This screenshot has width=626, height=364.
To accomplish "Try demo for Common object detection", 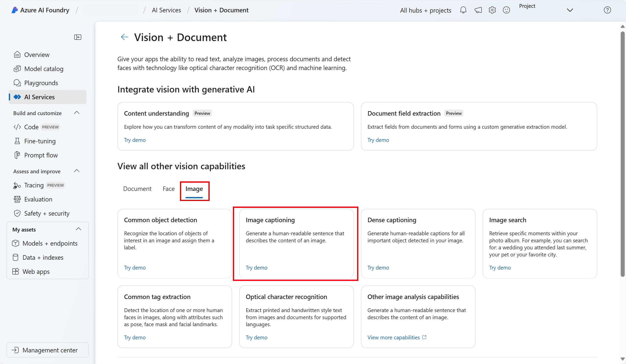I will click(135, 268).
